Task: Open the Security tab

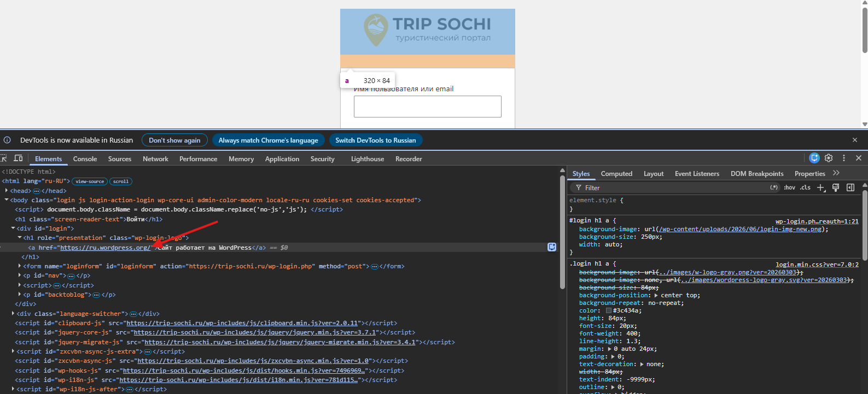Action: (322, 159)
